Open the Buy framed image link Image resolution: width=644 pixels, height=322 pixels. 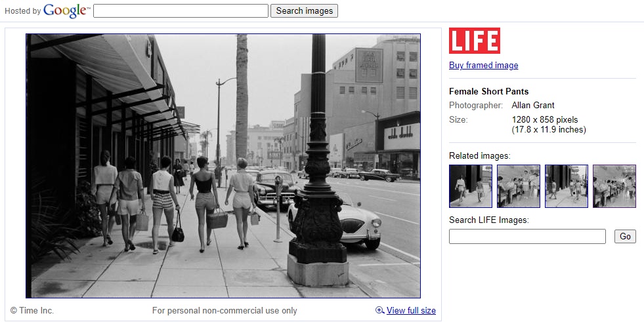pos(483,66)
